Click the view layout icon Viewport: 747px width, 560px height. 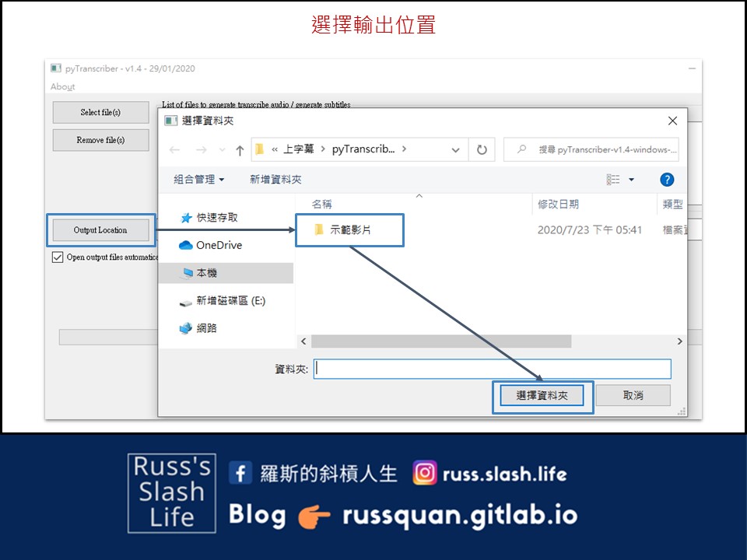[x=613, y=180]
